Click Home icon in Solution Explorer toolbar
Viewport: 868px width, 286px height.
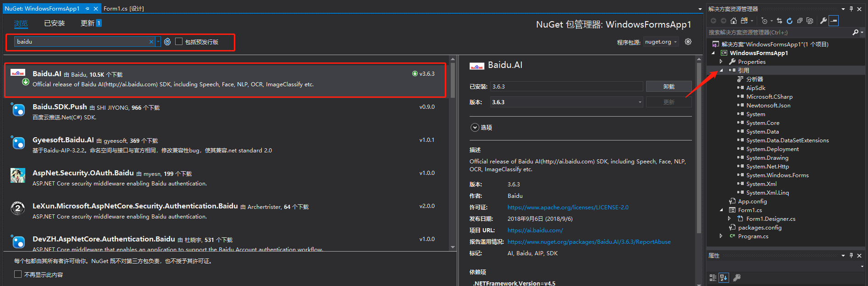click(734, 21)
